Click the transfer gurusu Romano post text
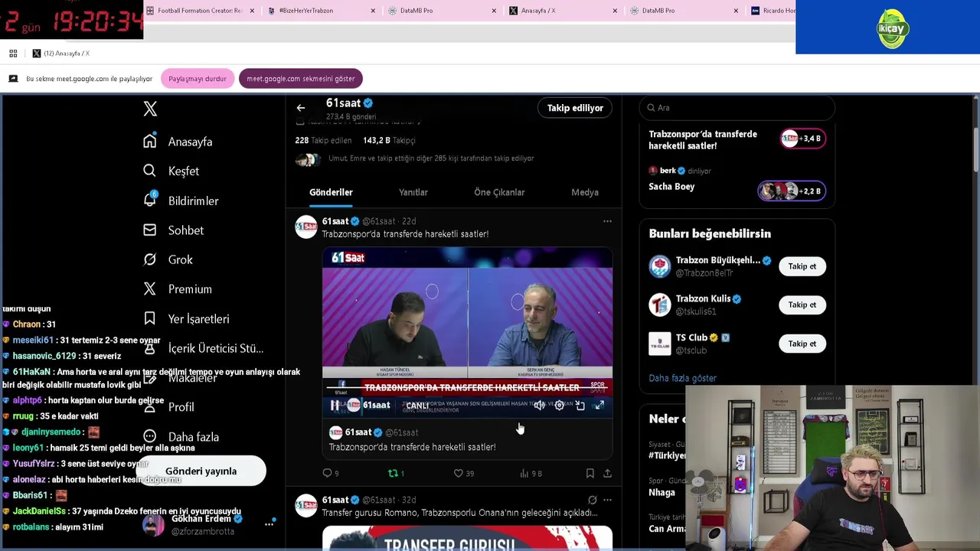This screenshot has width=980, height=551. 459,513
